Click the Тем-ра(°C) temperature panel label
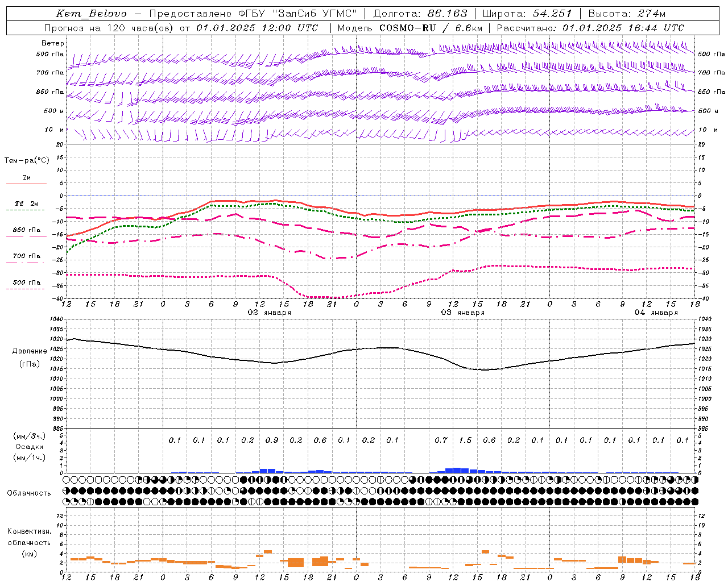 click(27, 161)
